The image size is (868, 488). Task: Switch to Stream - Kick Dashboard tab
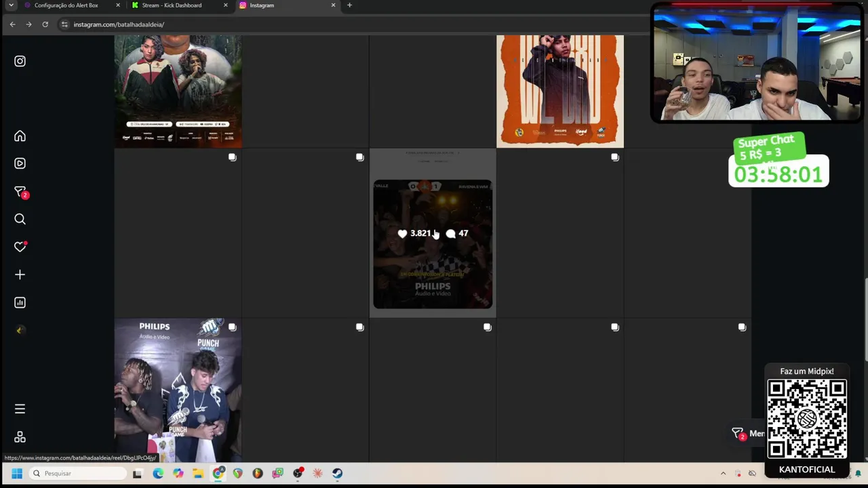pos(172,5)
